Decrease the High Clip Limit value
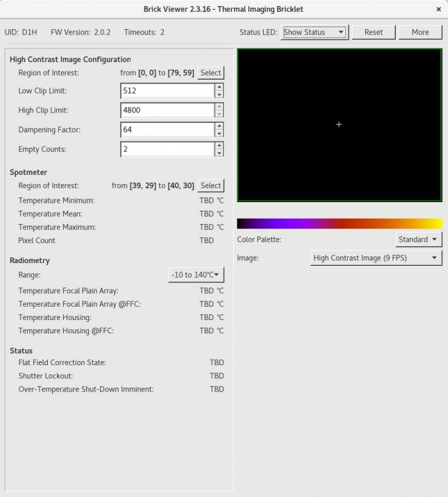This screenshot has width=448, height=497. [219, 114]
